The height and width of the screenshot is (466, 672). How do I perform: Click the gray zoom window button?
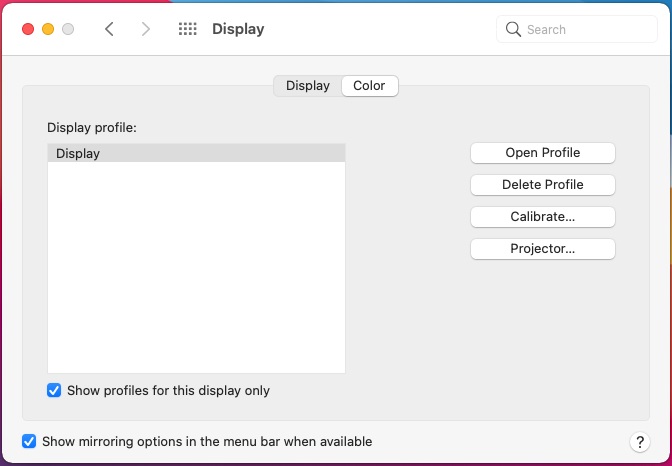coord(68,29)
